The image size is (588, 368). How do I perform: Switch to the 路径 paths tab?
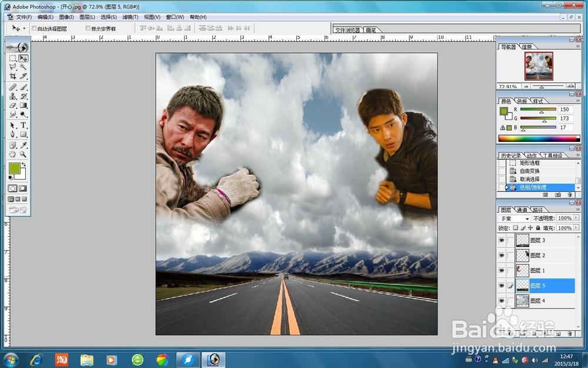coord(538,210)
